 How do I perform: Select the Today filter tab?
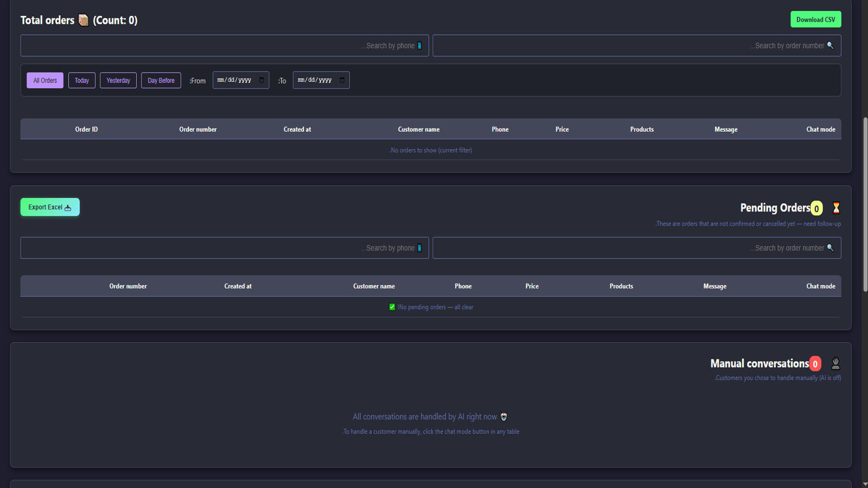(x=82, y=80)
